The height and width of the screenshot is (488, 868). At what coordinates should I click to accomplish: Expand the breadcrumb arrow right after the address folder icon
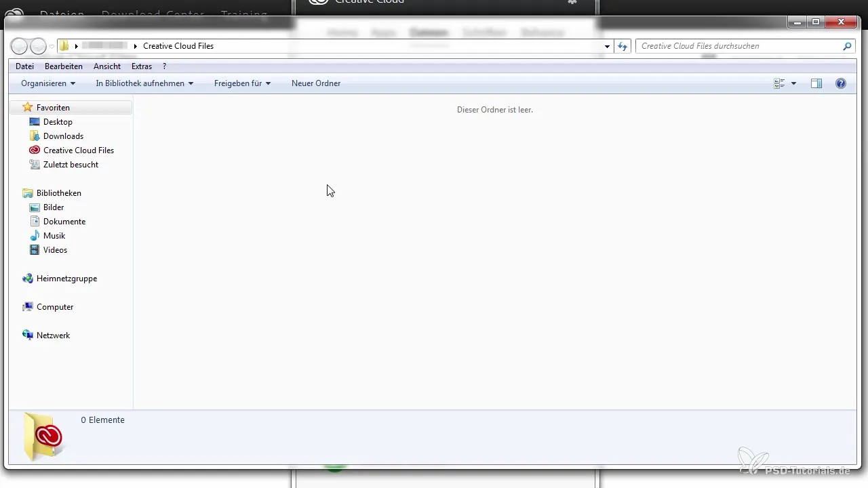point(77,46)
